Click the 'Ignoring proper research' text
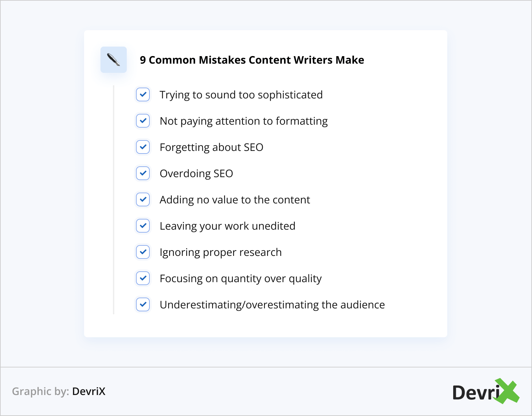Screen dimensions: 532x416 [221, 252]
